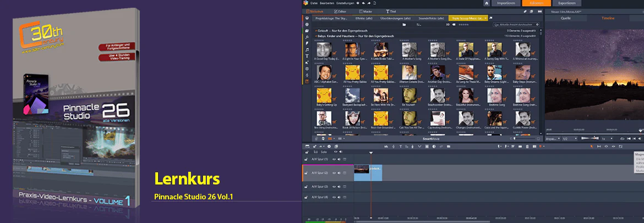Open the 1x playback speed dropdown
The height and width of the screenshot is (223, 644).
[607, 139]
